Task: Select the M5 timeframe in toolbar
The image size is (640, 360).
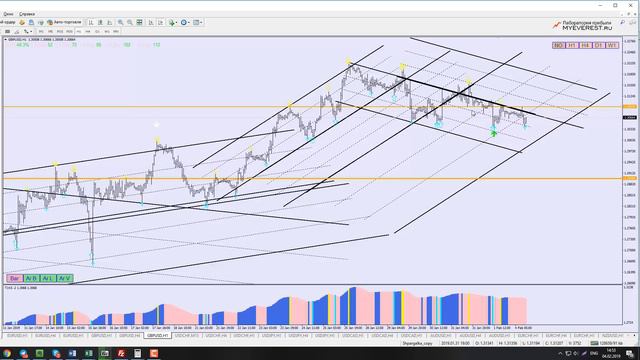Action: pos(50,31)
